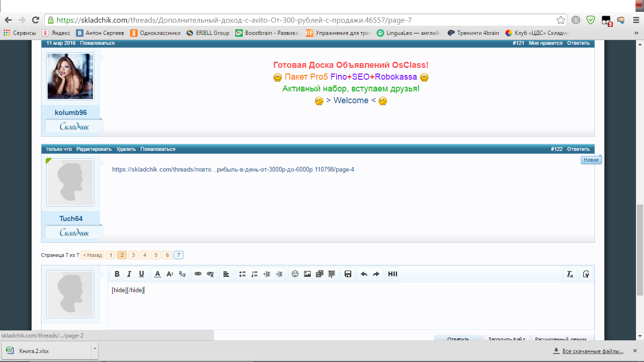The image size is (644, 362).
Task: Open 'Готовая Доска Объявлений OsClass!' link
Action: [x=351, y=65]
